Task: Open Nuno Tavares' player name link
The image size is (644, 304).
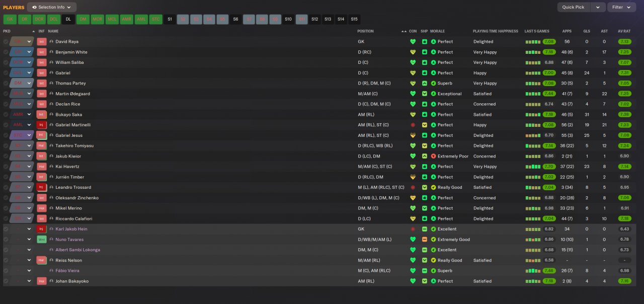Action: coord(69,240)
